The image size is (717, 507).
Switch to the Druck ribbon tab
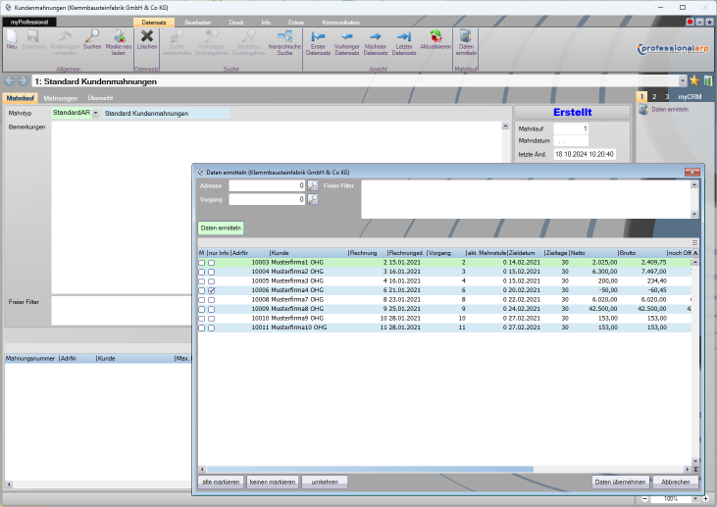tap(236, 22)
